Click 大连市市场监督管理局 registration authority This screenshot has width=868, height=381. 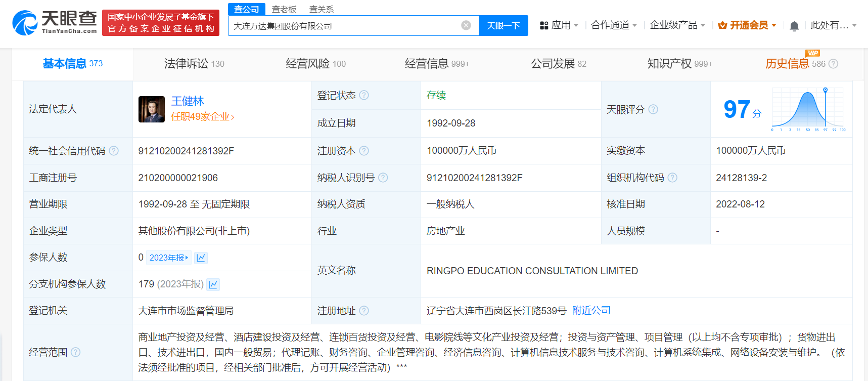pos(186,311)
